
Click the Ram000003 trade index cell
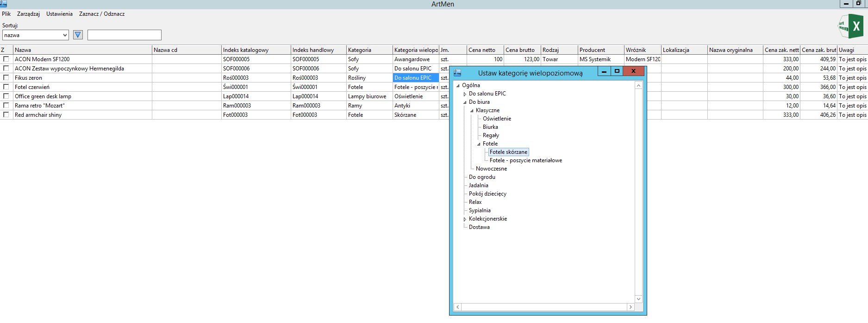click(318, 105)
